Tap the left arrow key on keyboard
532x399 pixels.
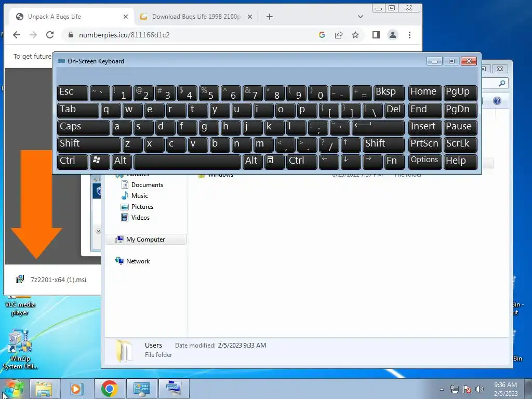tap(329, 161)
